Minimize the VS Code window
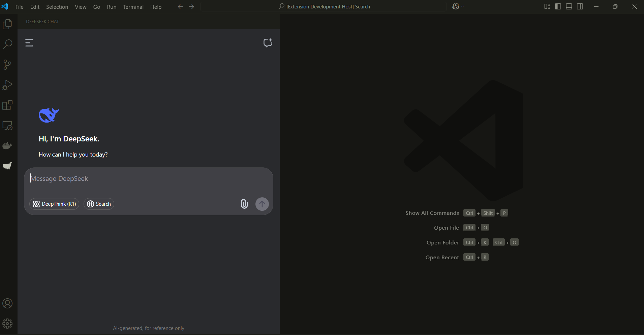The image size is (644, 335). click(x=596, y=7)
